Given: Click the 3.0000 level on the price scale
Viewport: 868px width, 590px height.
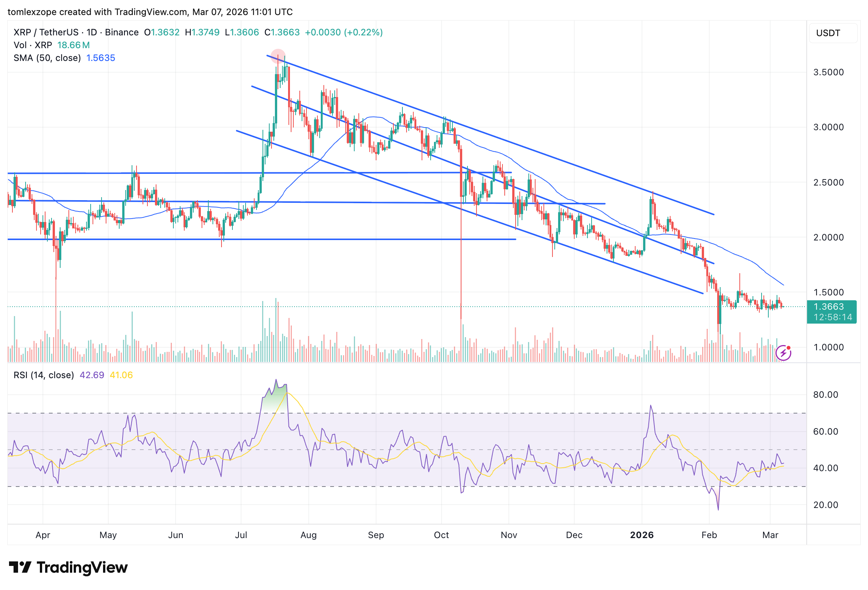Looking at the screenshot, I should [x=829, y=127].
